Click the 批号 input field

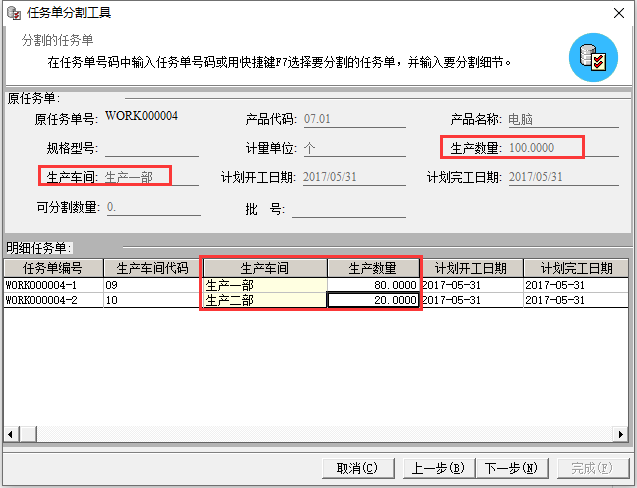[x=355, y=209]
